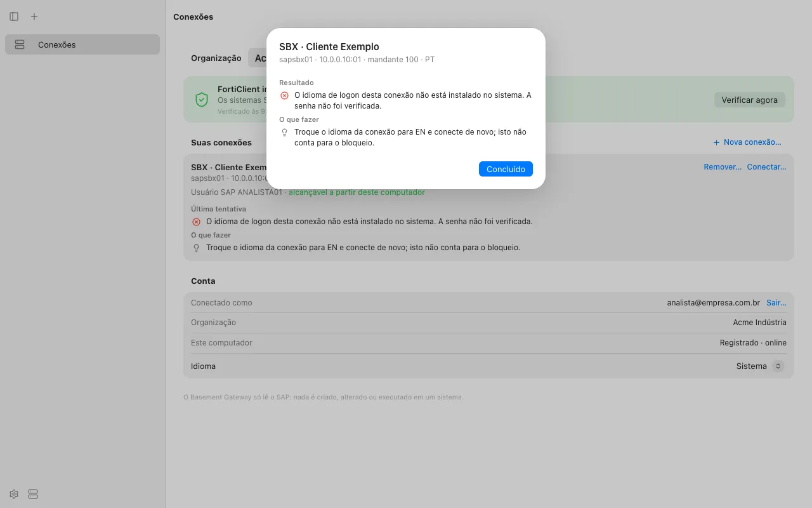Click lightbulb icon in the connection card
Viewport: 812px width, 508px height.
click(x=196, y=248)
